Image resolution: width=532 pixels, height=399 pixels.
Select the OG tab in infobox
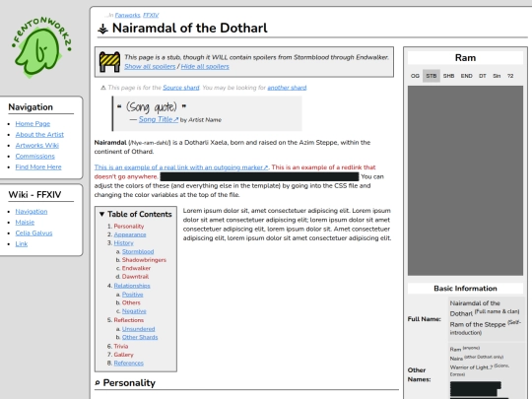pyautogui.click(x=415, y=76)
